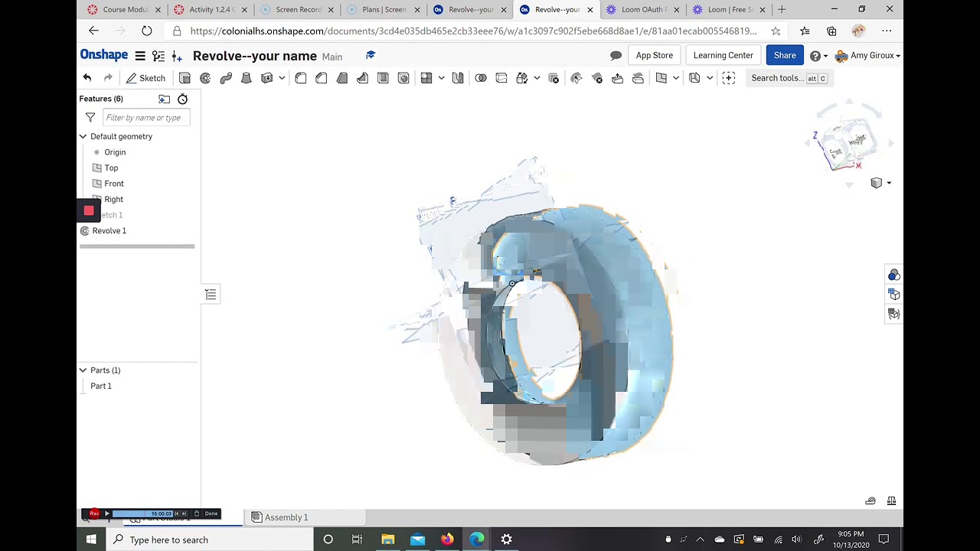
Task: Select the Hole tool icon
Action: [x=403, y=78]
